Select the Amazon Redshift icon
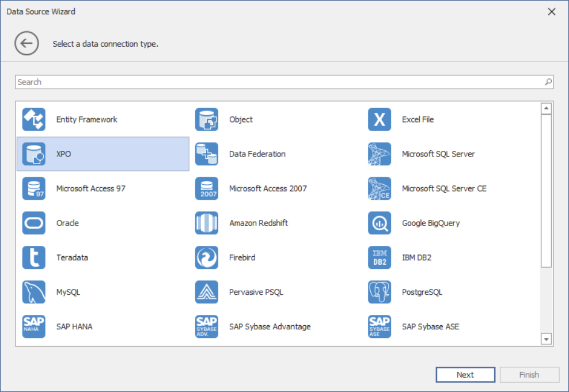 tap(207, 223)
